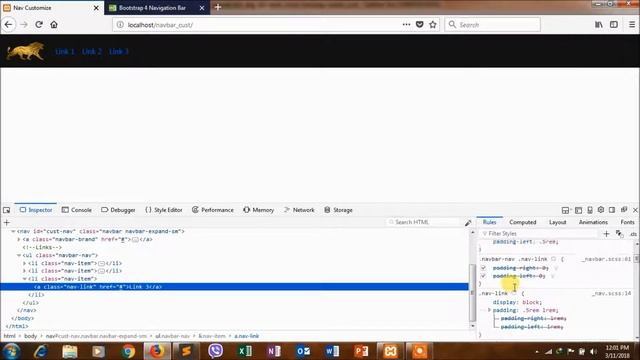Screen dimensions: 640x360
Task: Open the Network tab
Action: pyautogui.click(x=299, y=210)
